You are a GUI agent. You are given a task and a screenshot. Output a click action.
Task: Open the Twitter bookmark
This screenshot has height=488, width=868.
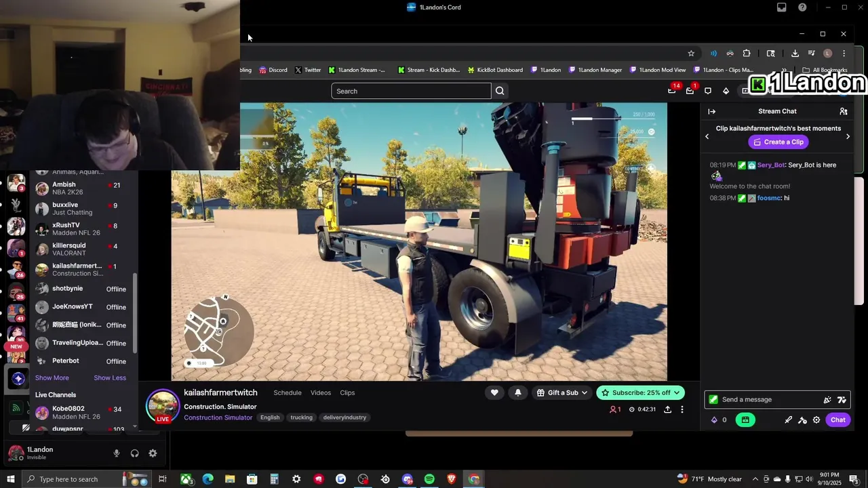[308, 70]
